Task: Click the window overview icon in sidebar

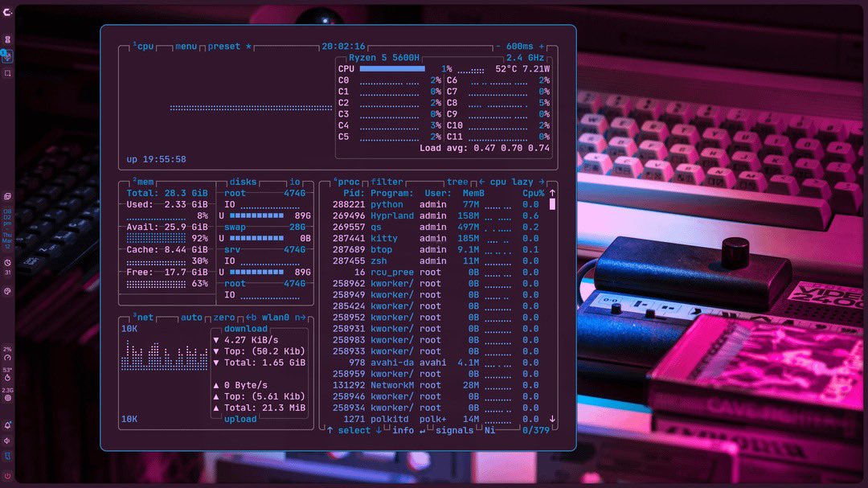Action: (7, 197)
